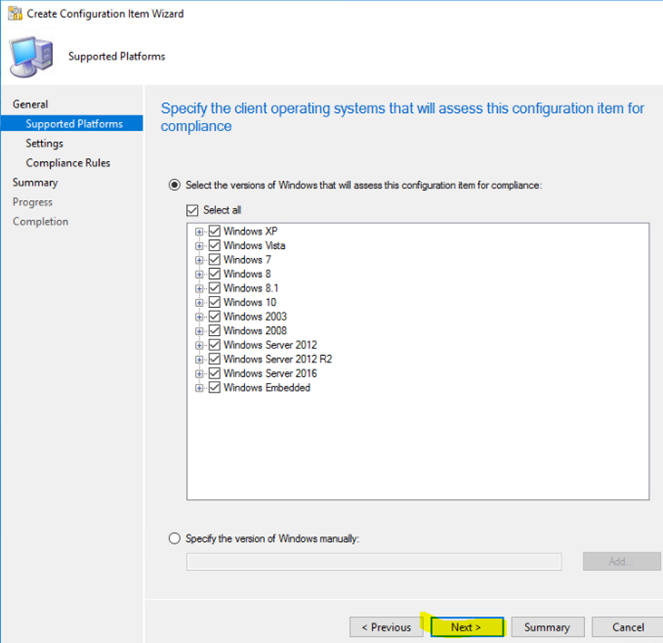The width and height of the screenshot is (663, 643).
Task: Click the Previous button
Action: [x=386, y=627]
